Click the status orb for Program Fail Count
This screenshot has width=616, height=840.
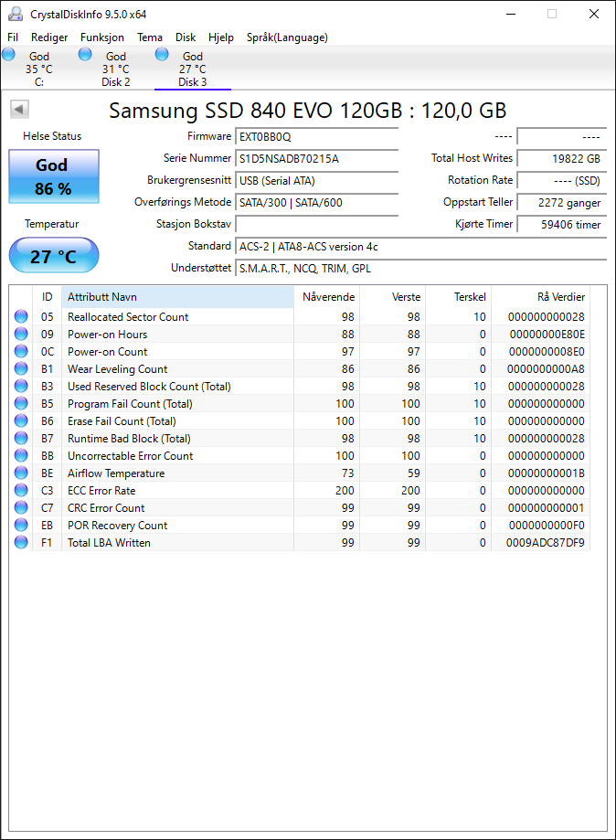click(21, 403)
